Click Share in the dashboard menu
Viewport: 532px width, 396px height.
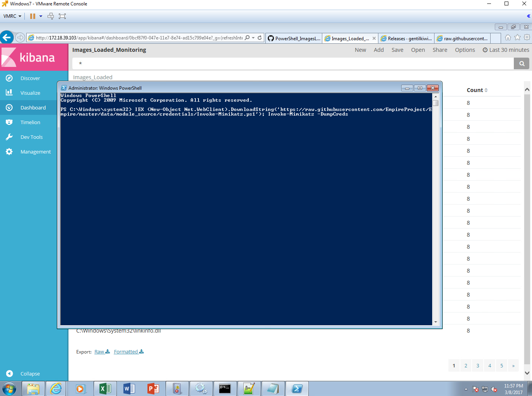point(440,50)
